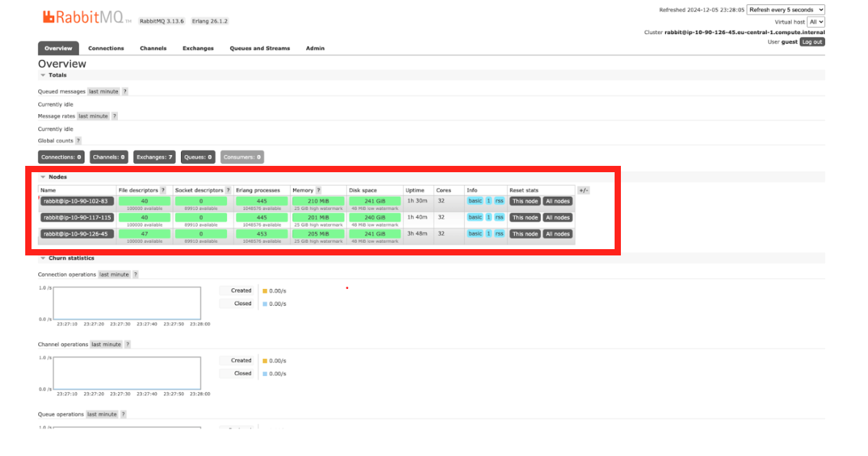Image resolution: width=868 pixels, height=456 pixels.
Task: Click the 210 MiB memory bar
Action: click(318, 201)
